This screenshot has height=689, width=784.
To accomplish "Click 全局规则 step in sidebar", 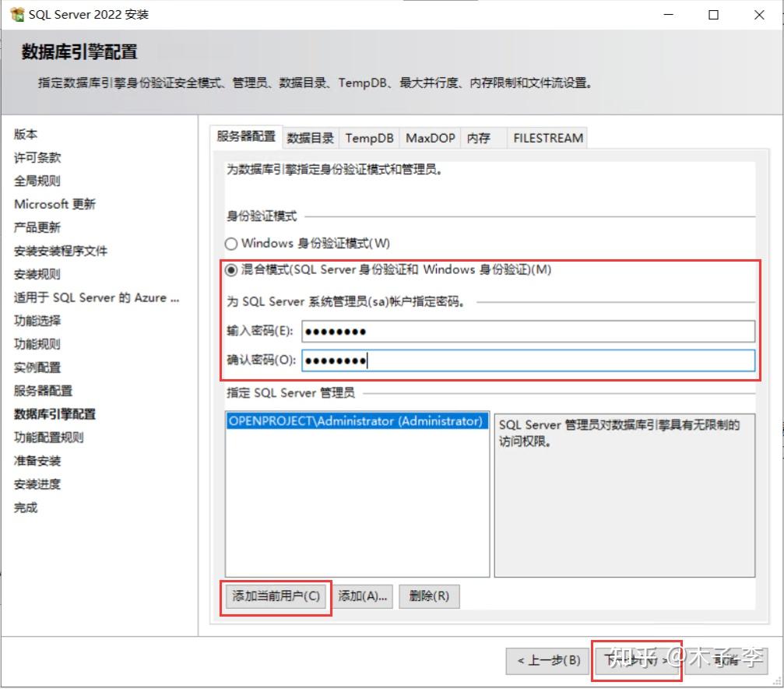I will pos(37,181).
